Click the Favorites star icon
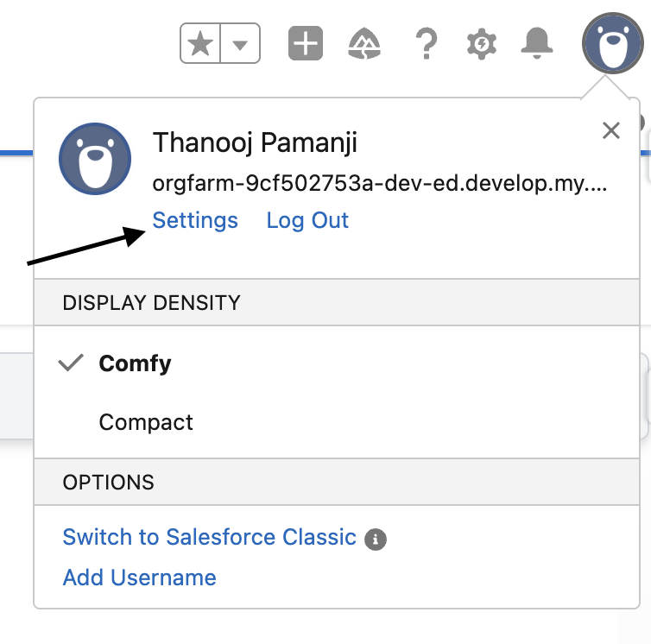651x644 pixels. click(x=200, y=43)
